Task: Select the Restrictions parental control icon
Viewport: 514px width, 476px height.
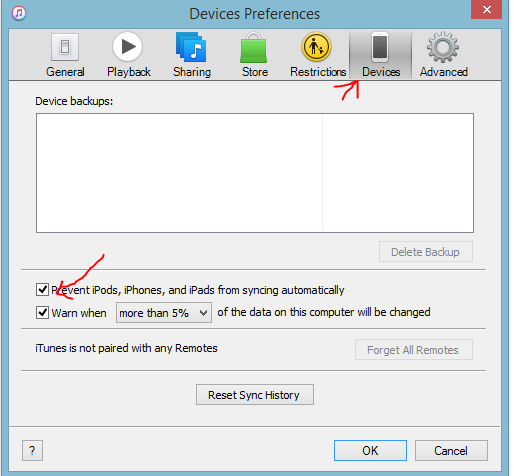Action: tap(316, 47)
